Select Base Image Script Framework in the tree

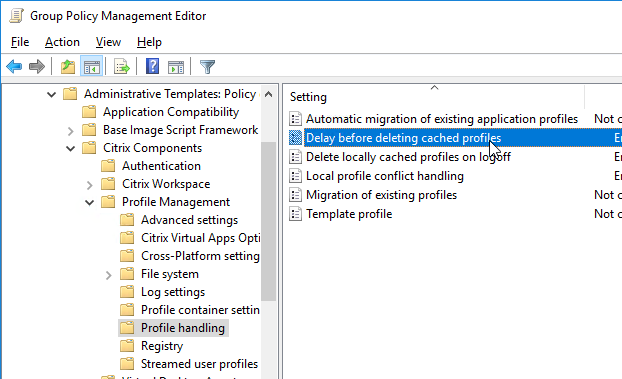pyautogui.click(x=180, y=130)
